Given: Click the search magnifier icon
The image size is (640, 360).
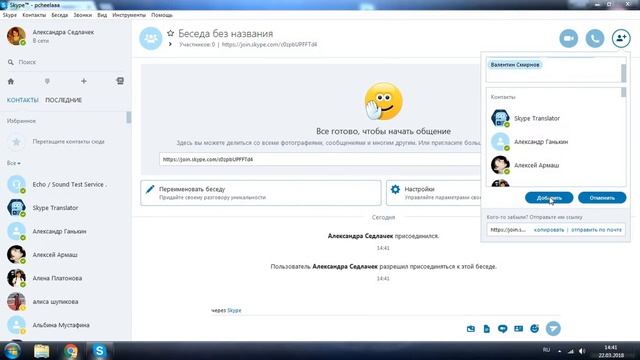Looking at the screenshot, I should [x=11, y=62].
